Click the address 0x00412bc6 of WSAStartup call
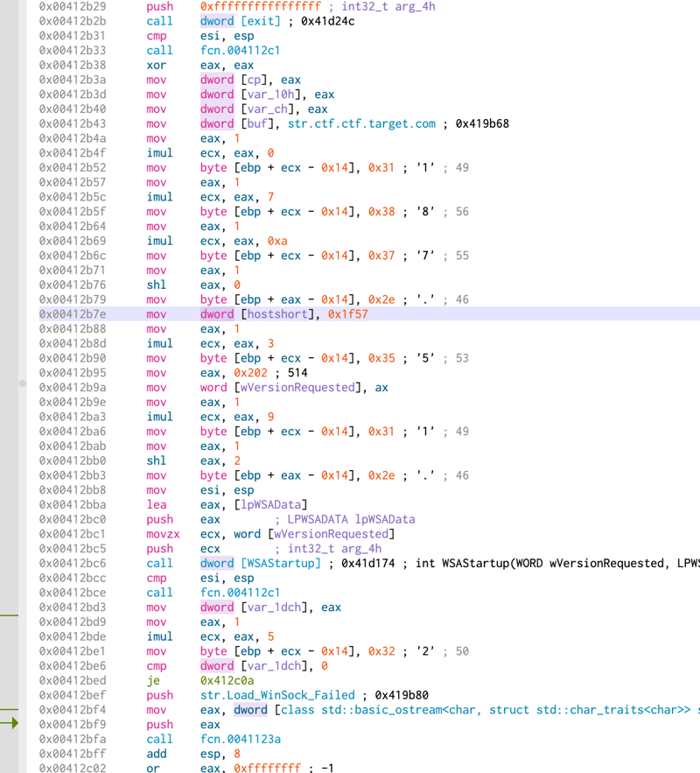This screenshot has width=700, height=773. pos(73,563)
